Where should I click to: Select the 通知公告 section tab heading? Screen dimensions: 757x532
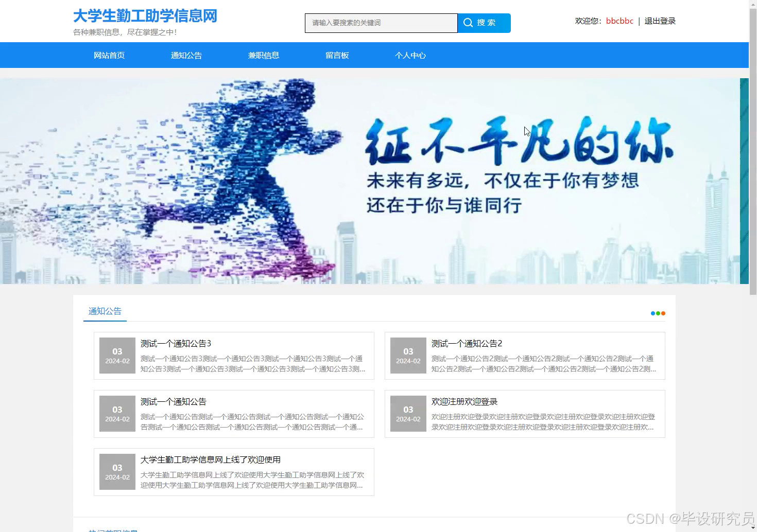(x=105, y=311)
